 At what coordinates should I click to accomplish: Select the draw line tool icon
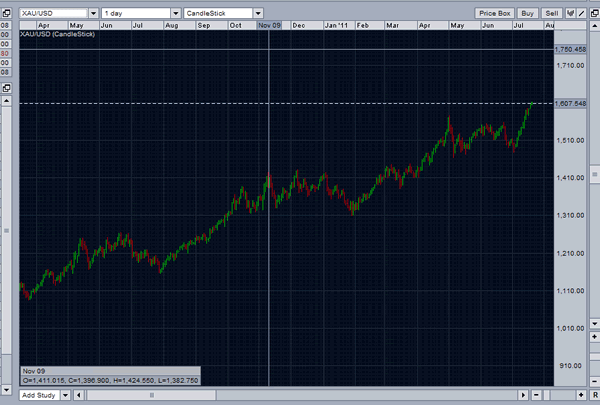(x=583, y=13)
